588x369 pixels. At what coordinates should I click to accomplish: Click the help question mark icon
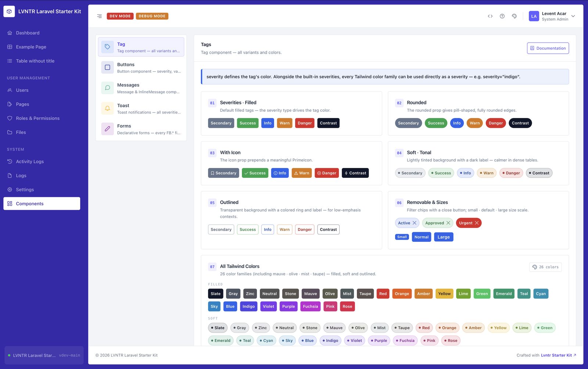502,16
